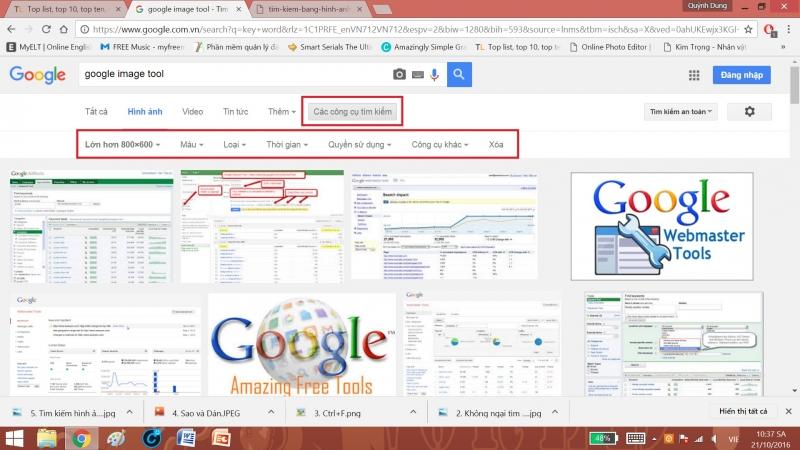Click Hiển thị tất cả downloads

click(743, 411)
